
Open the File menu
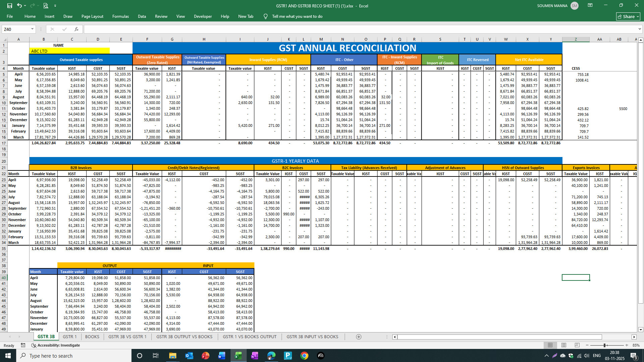coord(10,16)
